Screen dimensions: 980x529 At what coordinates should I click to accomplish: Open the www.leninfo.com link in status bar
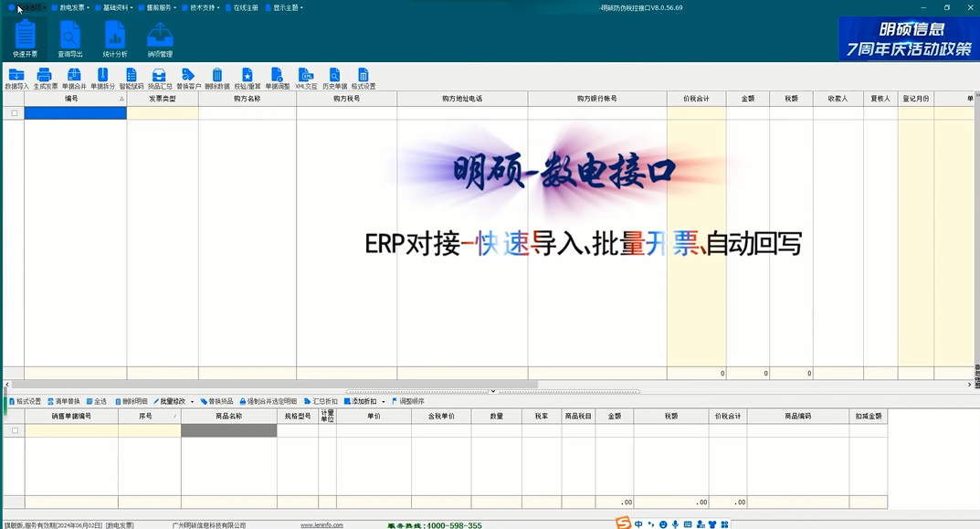pos(321,525)
